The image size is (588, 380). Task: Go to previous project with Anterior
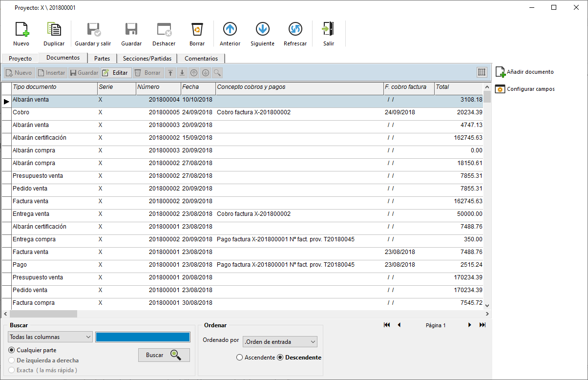[x=230, y=34]
